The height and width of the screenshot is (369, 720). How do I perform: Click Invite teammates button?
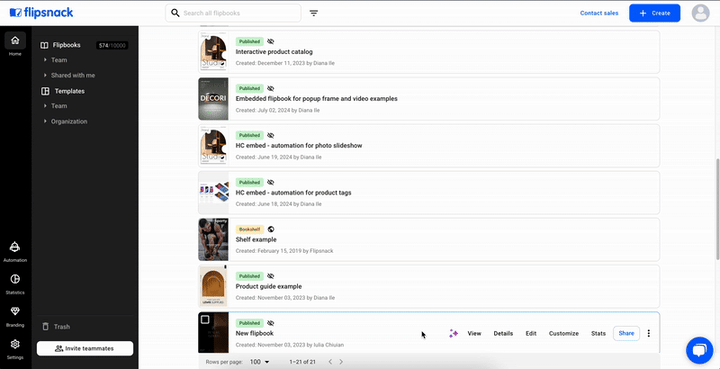pos(85,348)
